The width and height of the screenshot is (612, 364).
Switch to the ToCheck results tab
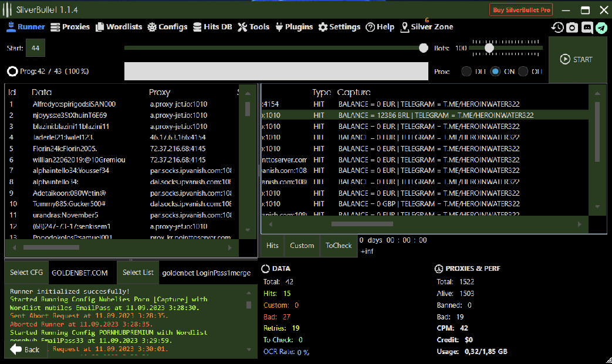coord(339,246)
